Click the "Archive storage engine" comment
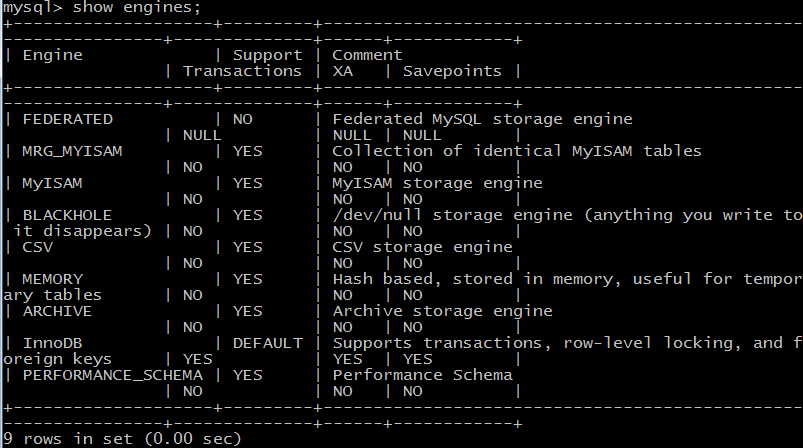The height and width of the screenshot is (448, 803). (x=442, y=311)
